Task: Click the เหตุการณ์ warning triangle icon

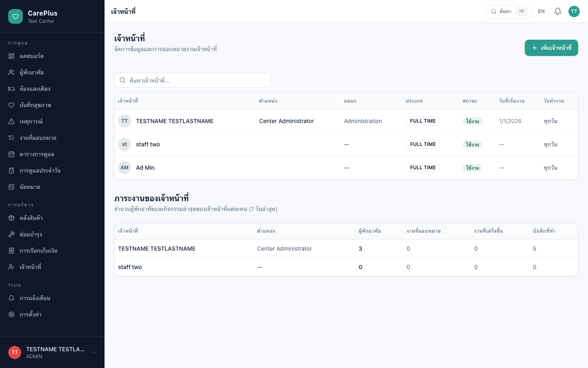Action: (11, 121)
